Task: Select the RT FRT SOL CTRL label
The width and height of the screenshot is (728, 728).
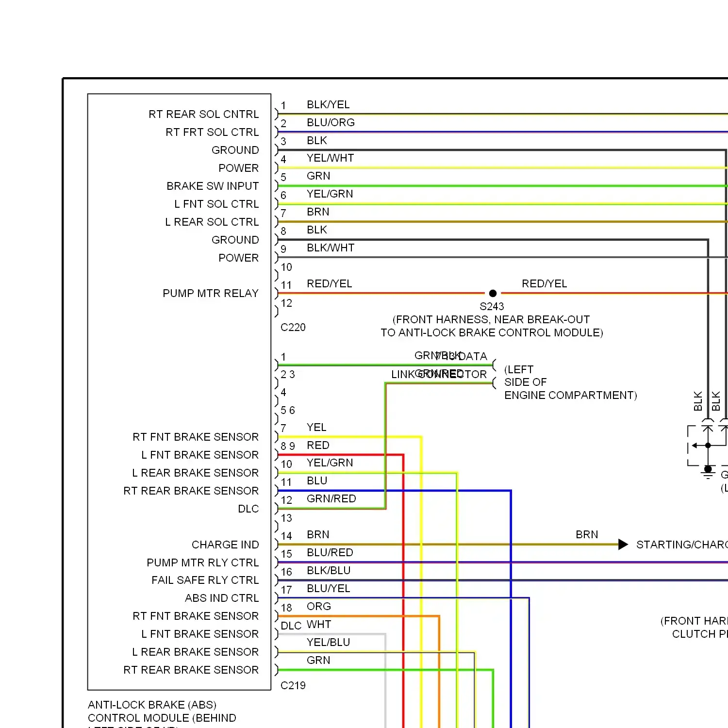Action: [212, 132]
